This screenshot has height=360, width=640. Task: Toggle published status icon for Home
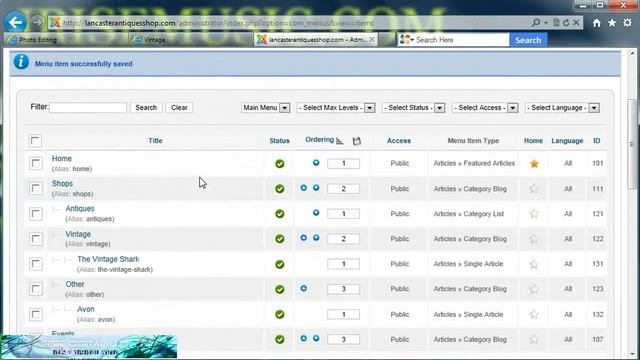tap(280, 164)
